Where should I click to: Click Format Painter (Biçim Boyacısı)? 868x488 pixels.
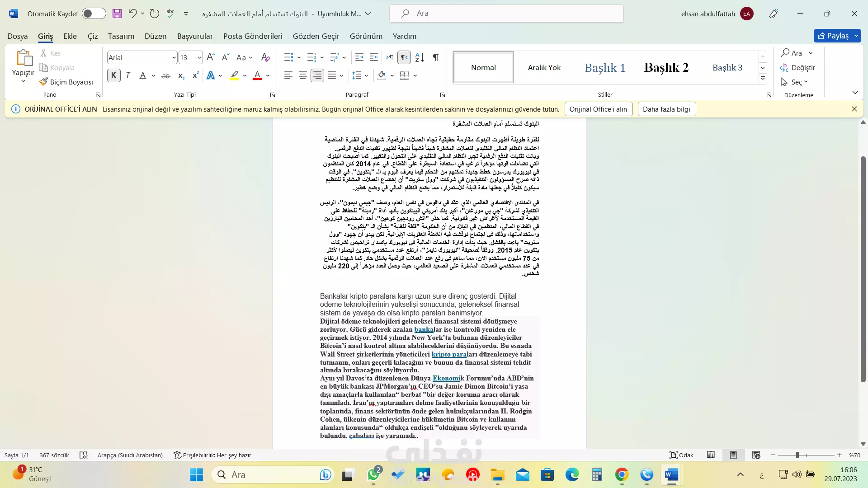click(66, 82)
